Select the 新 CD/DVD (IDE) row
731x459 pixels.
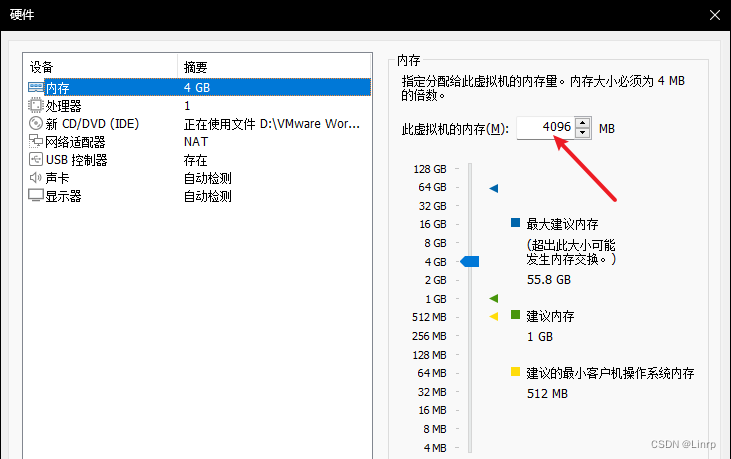pos(199,123)
